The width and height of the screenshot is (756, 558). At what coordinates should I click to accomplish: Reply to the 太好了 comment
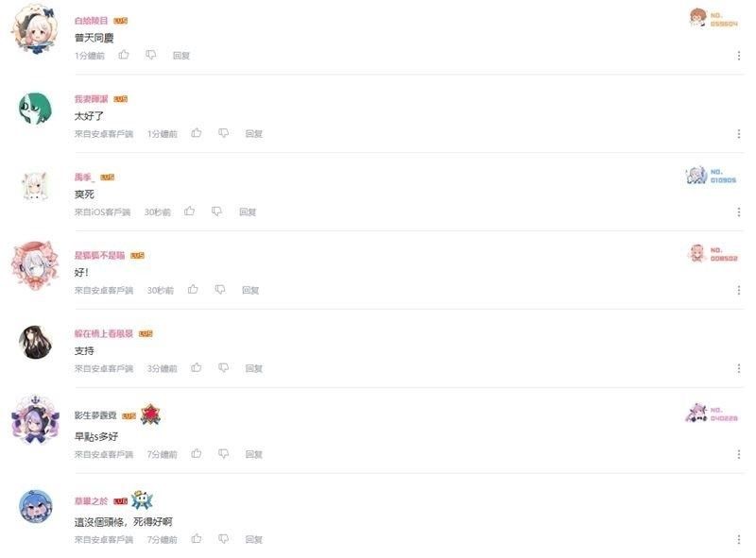253,133
